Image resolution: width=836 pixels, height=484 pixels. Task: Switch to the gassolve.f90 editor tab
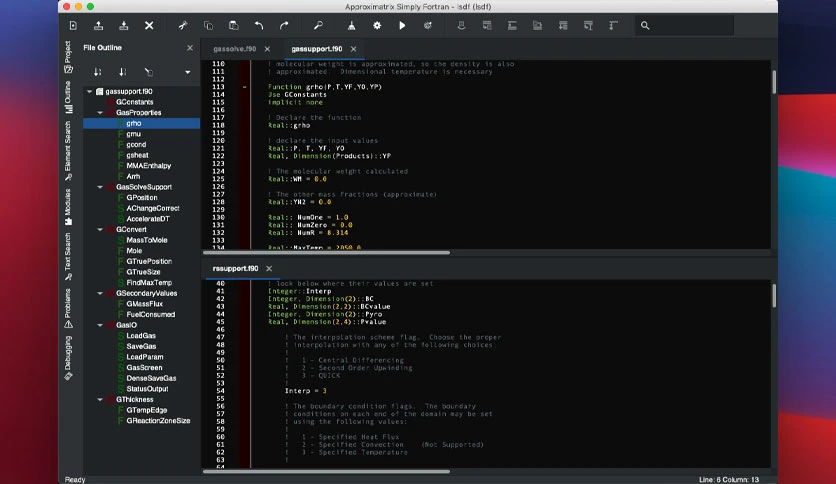click(x=235, y=49)
